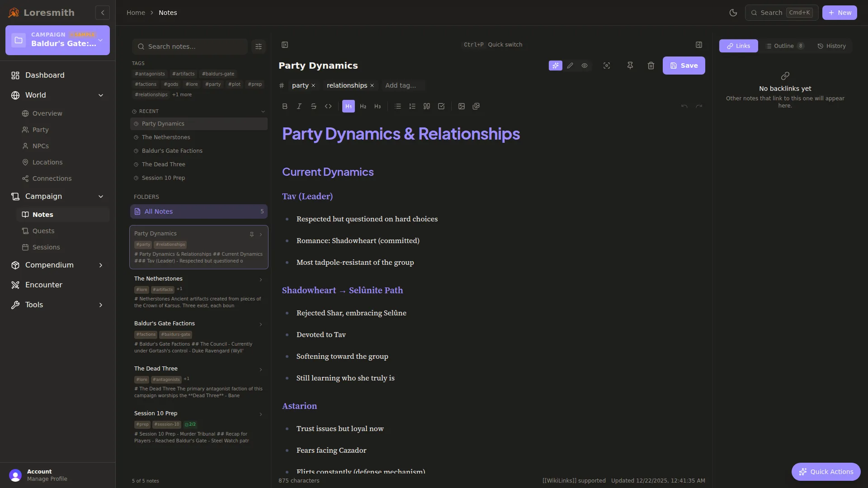Open notes filter options icon
Viewport: 868px width, 488px height.
(259, 47)
